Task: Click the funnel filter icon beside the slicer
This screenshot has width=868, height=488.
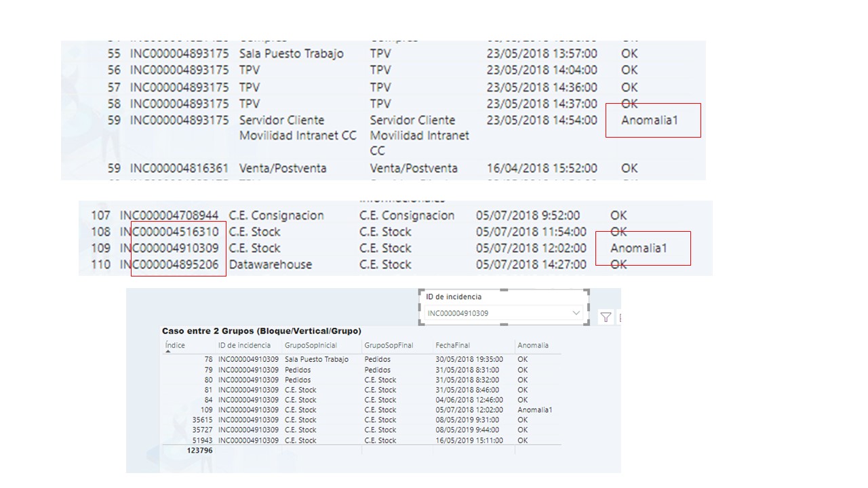Action: pyautogui.click(x=606, y=317)
